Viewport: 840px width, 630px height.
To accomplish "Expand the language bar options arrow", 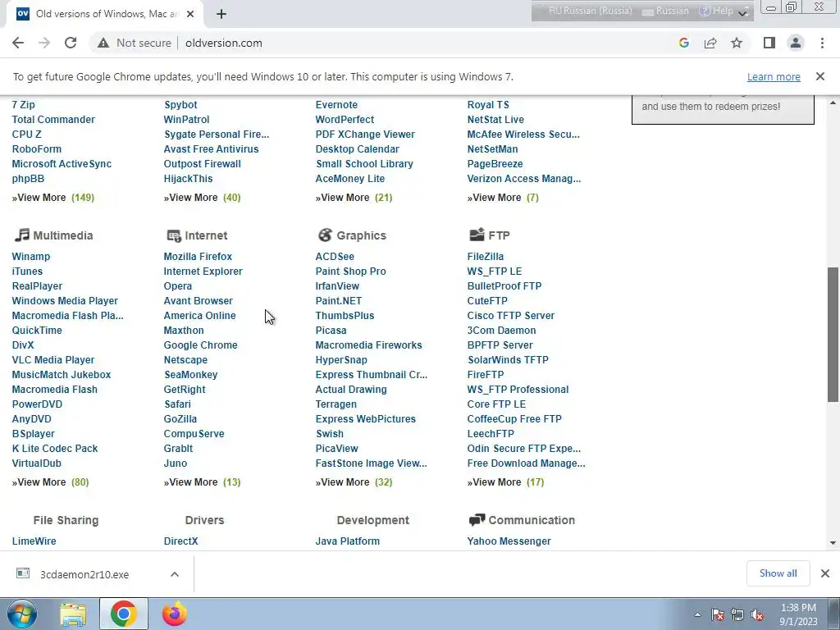I will pyautogui.click(x=743, y=13).
